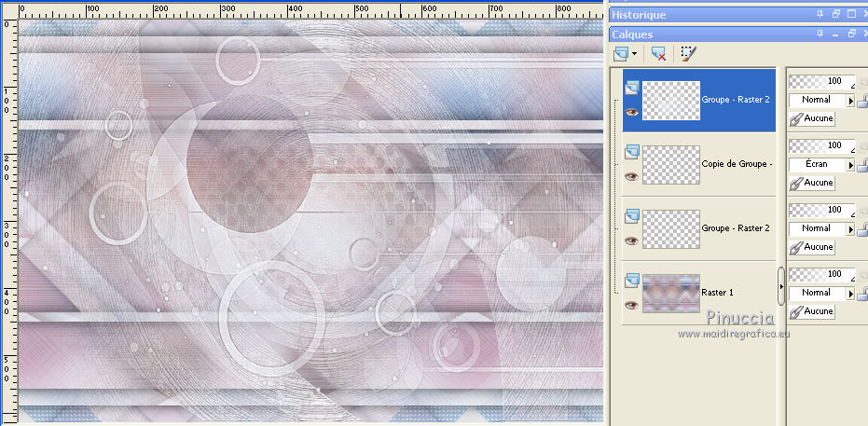Select the Copie de Groupe layer thumbnail
Screen dimensions: 868x426
click(671, 165)
